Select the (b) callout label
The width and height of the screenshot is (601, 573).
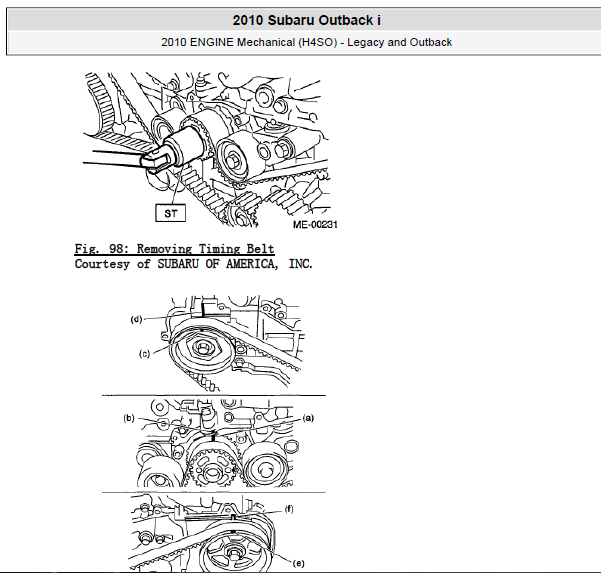(x=129, y=418)
